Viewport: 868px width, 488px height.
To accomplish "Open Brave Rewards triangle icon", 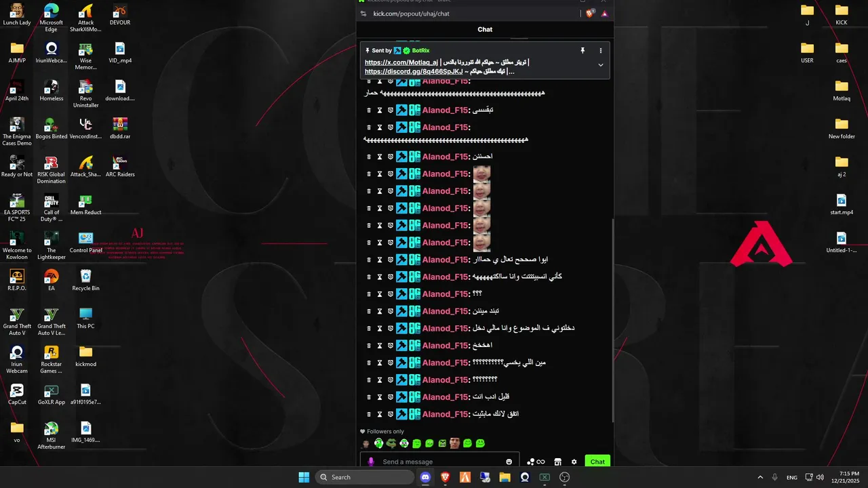I will click(604, 14).
